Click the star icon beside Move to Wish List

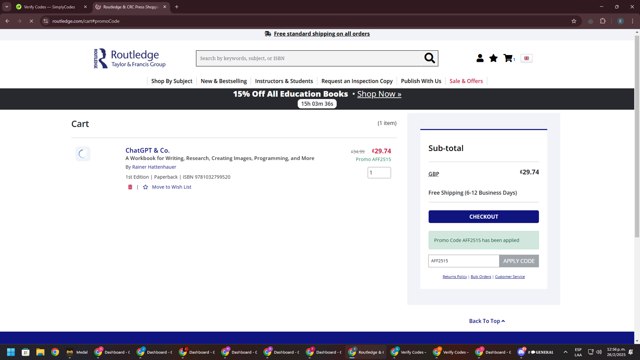145,187
